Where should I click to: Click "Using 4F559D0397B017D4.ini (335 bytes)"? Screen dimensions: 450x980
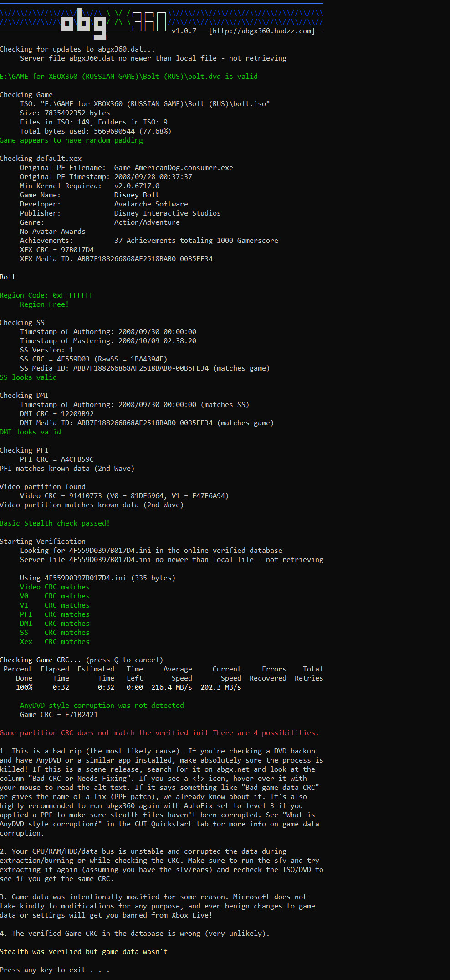pyautogui.click(x=98, y=578)
